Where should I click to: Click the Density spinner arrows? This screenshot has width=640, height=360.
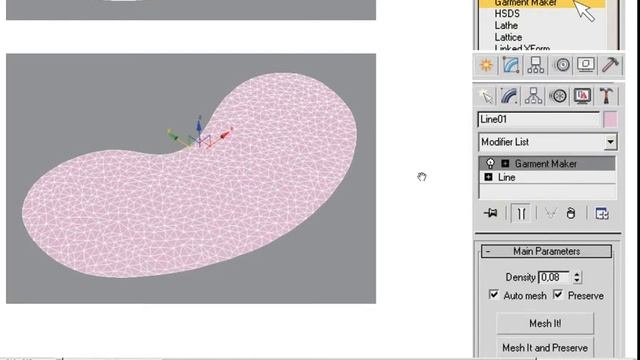[x=577, y=277]
